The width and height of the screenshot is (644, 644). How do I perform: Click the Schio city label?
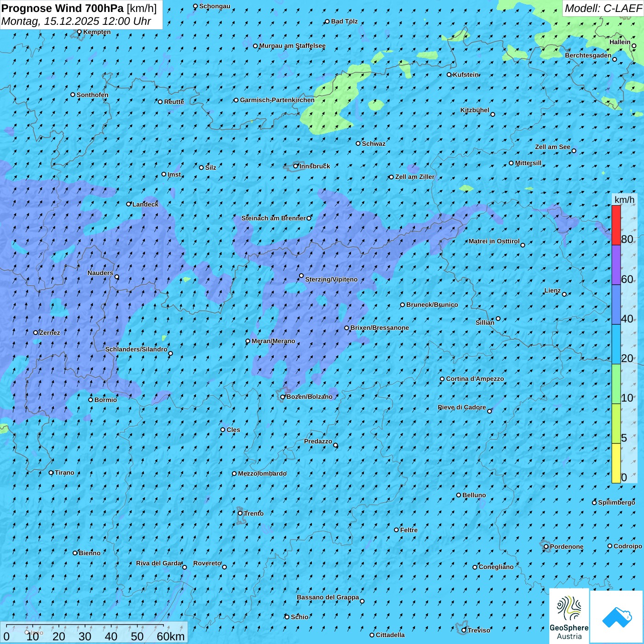[299, 617]
